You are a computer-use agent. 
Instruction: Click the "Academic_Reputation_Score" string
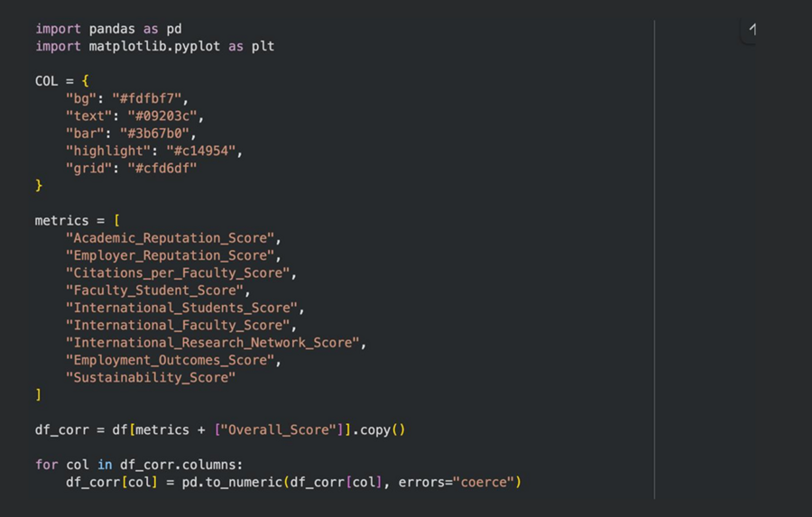pos(171,238)
